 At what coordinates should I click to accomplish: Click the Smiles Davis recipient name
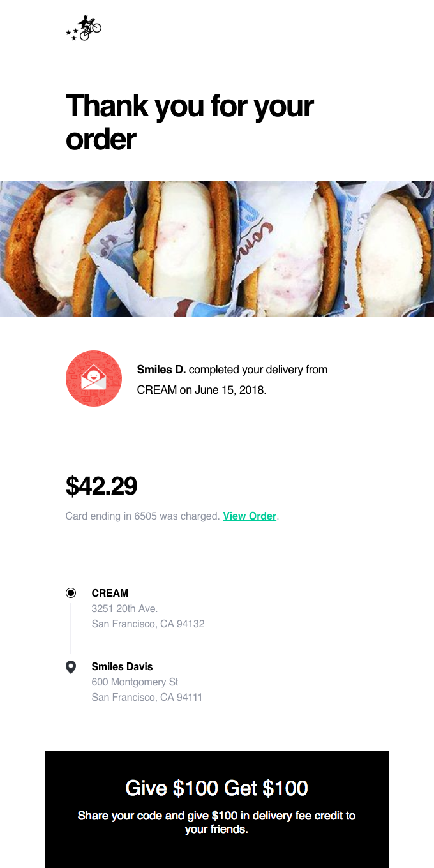pyautogui.click(x=122, y=666)
